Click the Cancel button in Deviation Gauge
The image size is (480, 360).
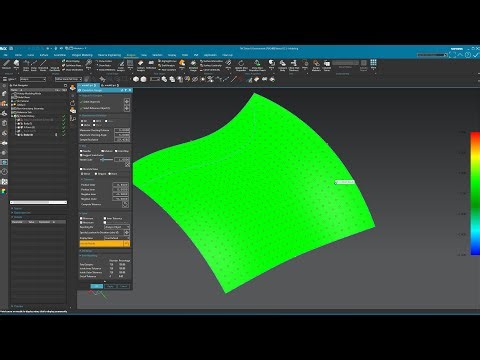click(124, 286)
